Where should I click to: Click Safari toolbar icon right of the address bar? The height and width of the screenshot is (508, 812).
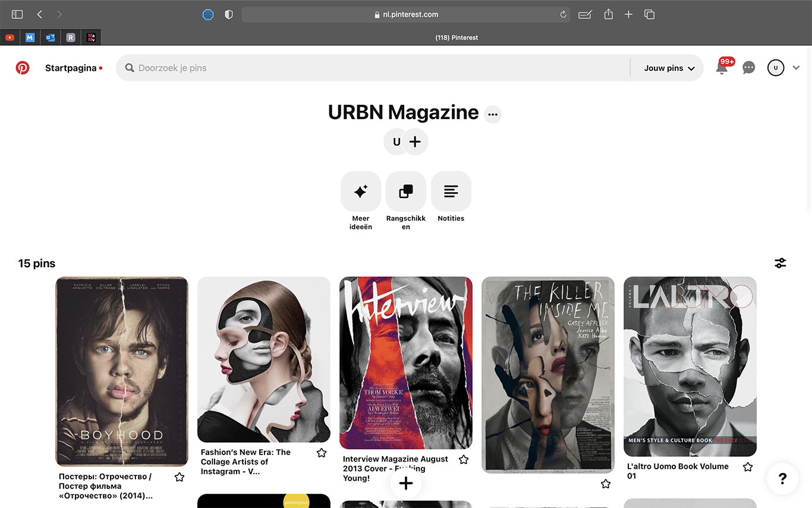pos(586,15)
